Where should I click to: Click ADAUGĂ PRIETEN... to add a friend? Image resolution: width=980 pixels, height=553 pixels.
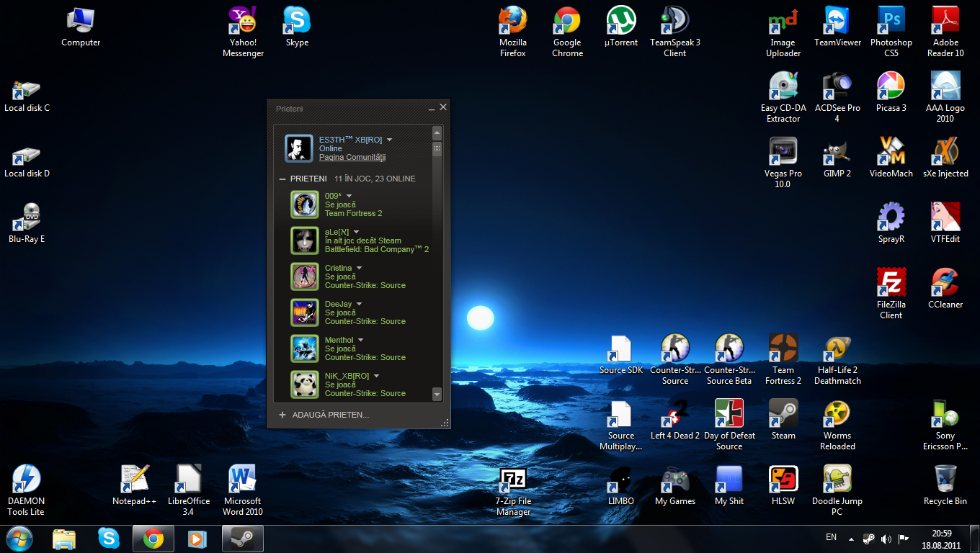tap(324, 415)
